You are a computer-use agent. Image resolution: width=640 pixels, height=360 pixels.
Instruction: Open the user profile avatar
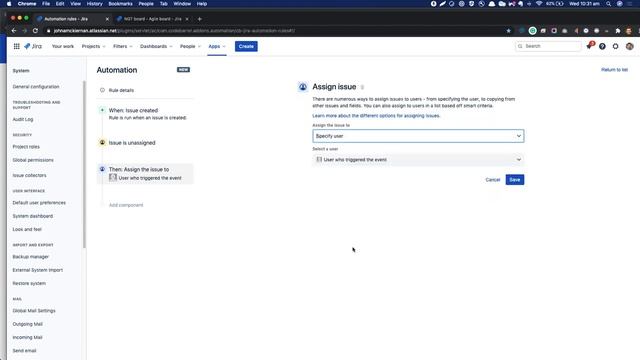coord(629,47)
